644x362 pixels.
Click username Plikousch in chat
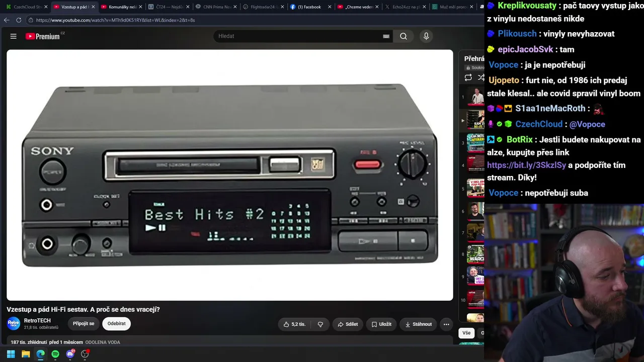coord(517,34)
